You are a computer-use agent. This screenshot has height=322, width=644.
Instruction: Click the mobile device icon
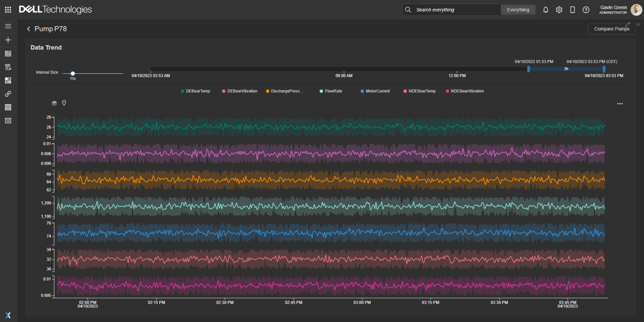(572, 10)
